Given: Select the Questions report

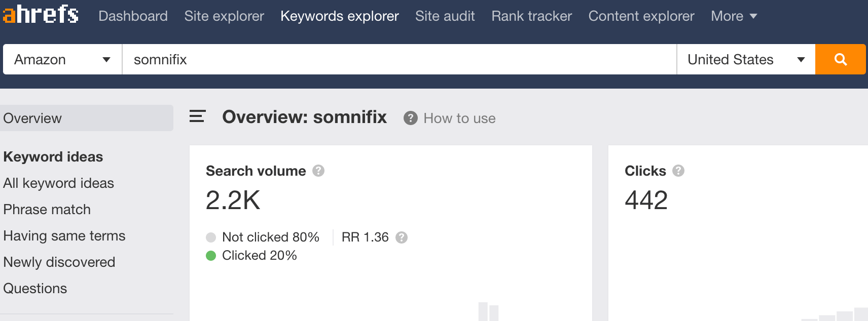Looking at the screenshot, I should [x=35, y=288].
